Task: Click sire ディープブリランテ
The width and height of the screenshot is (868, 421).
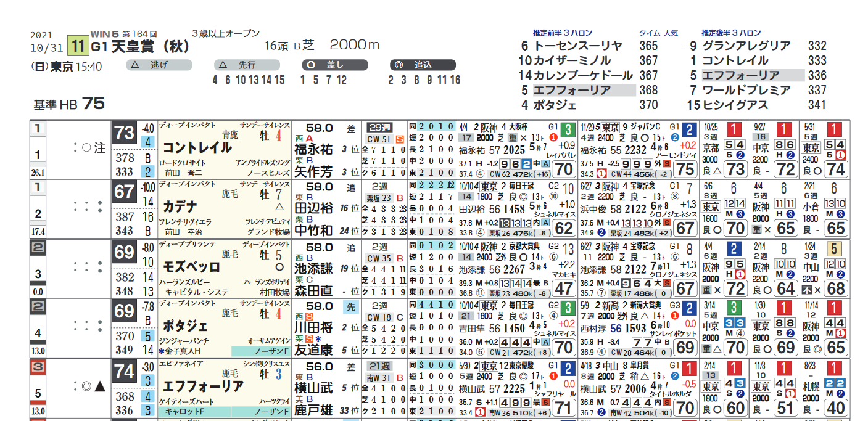Action: click(188, 245)
